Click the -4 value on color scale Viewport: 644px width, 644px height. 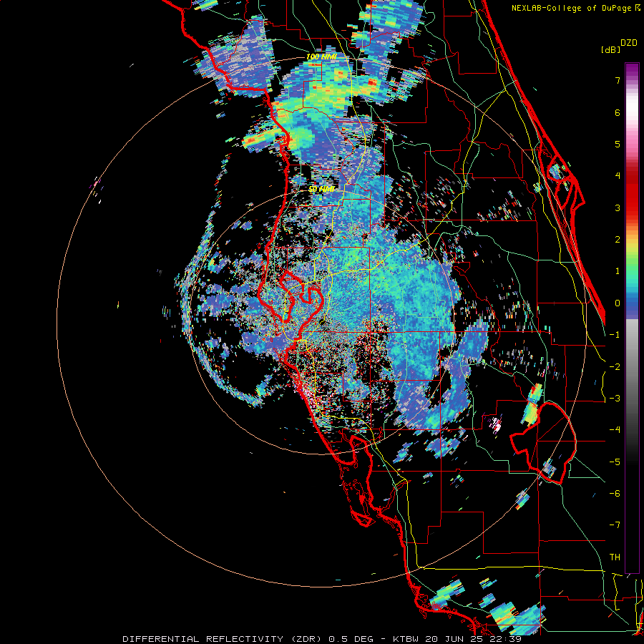[x=615, y=430]
